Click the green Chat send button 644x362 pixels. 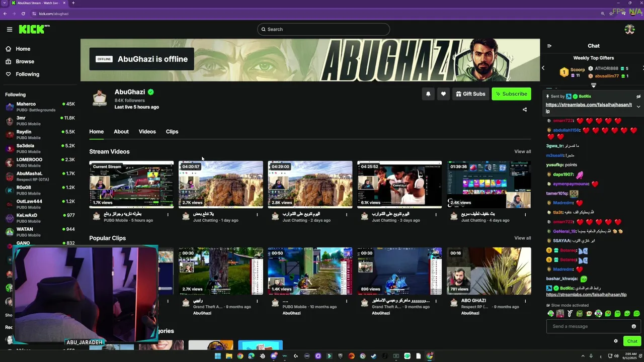click(632, 341)
